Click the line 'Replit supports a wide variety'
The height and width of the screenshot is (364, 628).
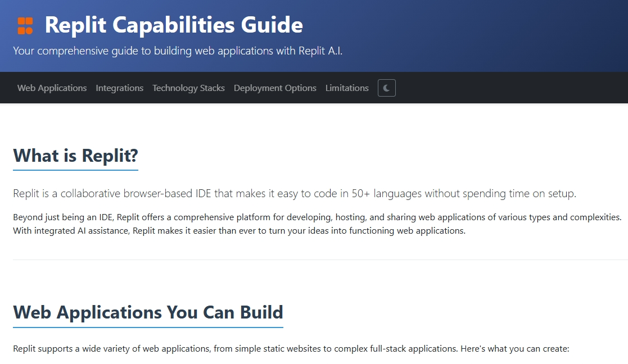coord(291,349)
